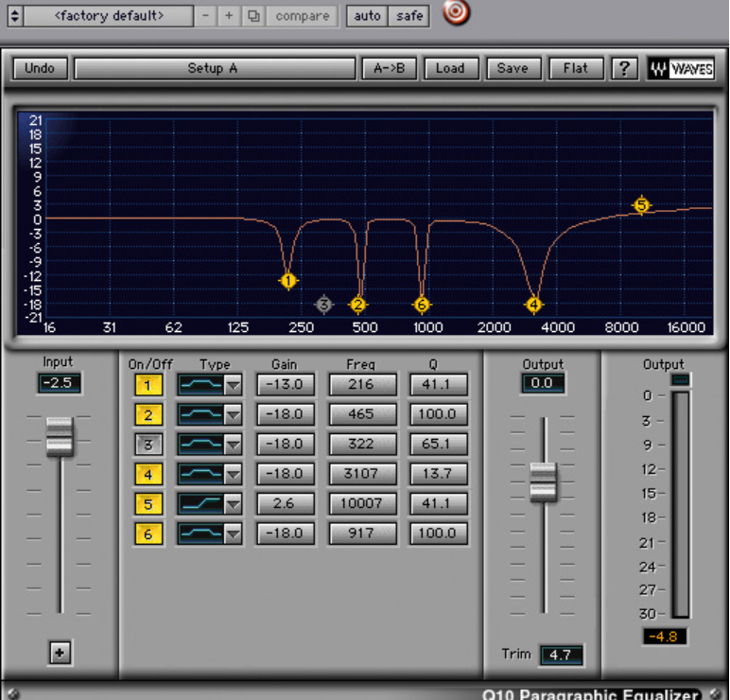
Task: Click the Waves logo button
Action: coord(681,68)
